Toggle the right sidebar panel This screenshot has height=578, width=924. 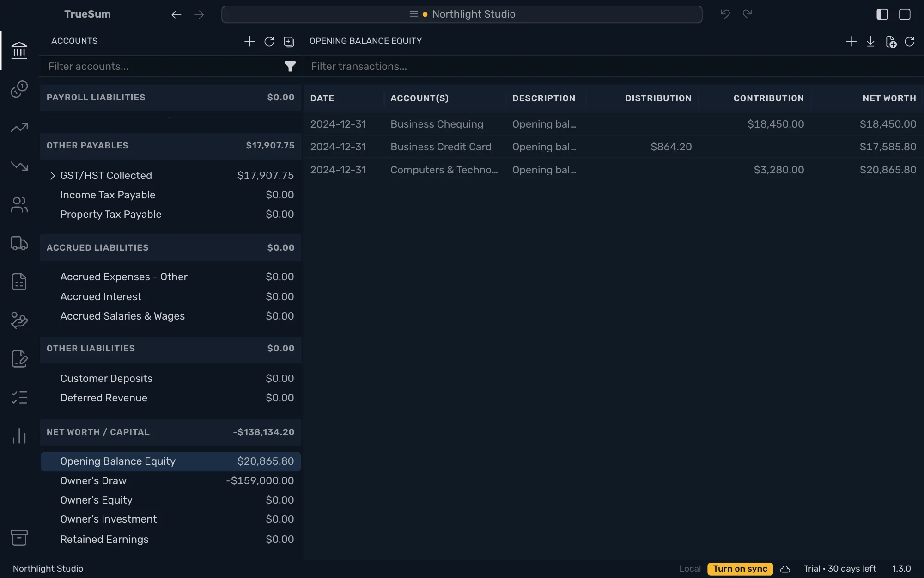(x=905, y=14)
